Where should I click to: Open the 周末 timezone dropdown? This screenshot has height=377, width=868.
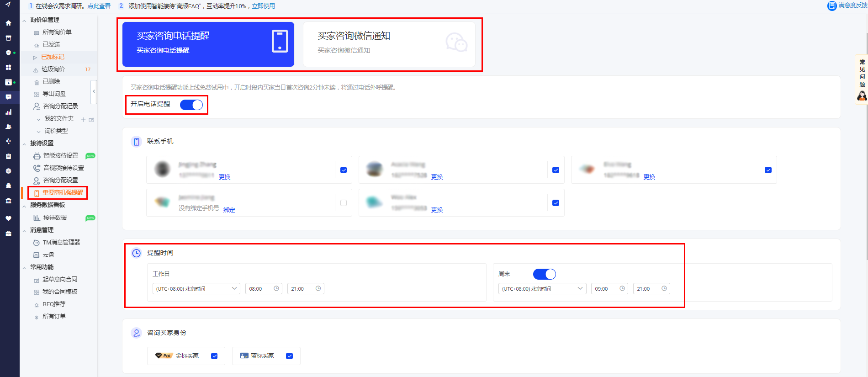542,289
